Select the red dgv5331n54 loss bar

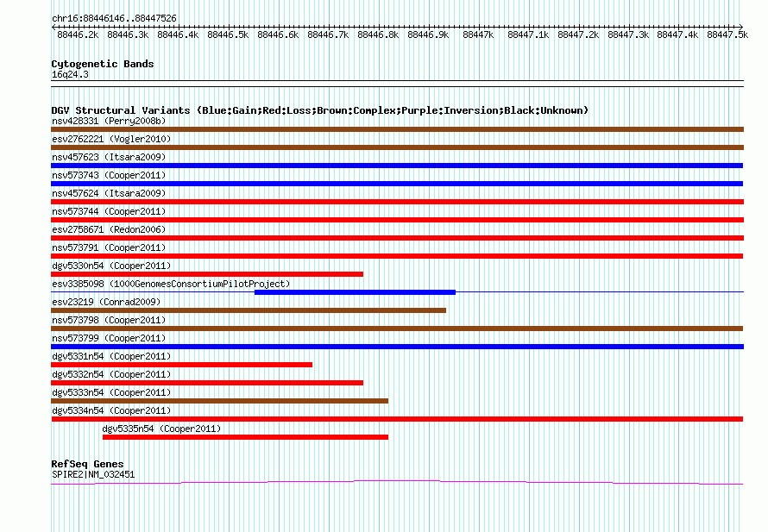pos(182,365)
